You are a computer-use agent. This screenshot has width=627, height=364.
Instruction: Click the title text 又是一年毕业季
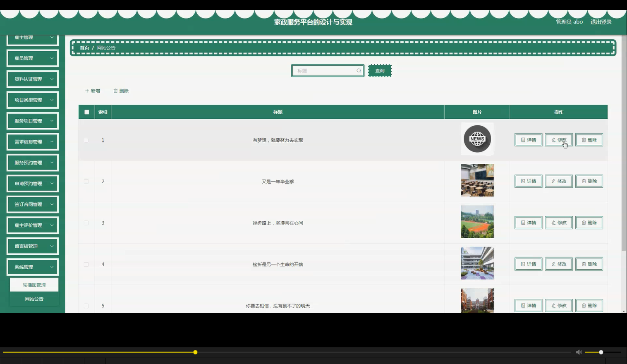278,182
